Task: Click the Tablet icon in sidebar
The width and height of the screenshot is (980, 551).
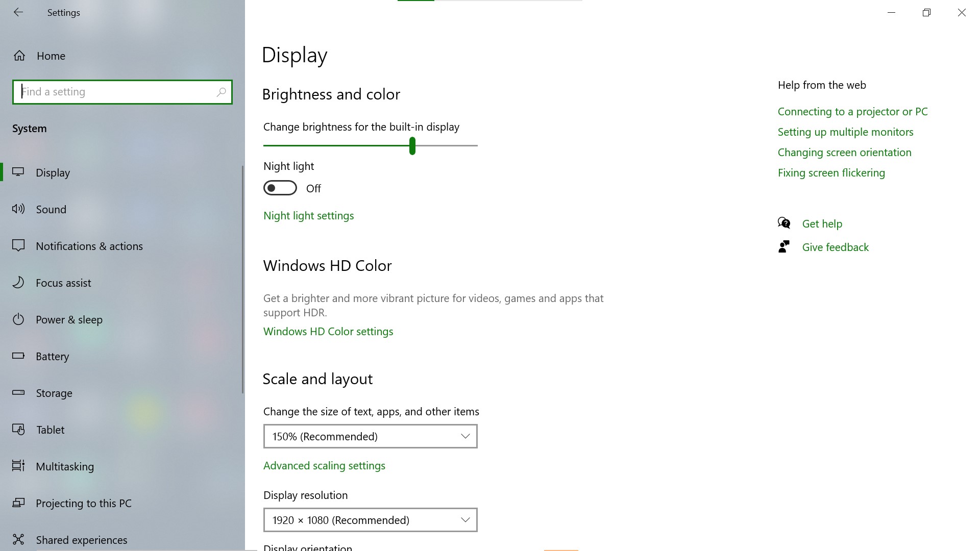Action: (x=18, y=430)
